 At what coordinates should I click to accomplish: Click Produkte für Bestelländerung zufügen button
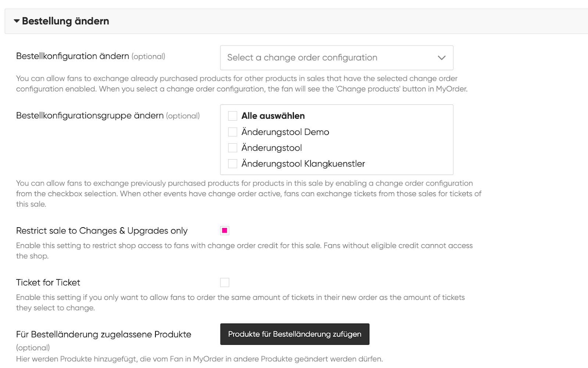pos(295,334)
